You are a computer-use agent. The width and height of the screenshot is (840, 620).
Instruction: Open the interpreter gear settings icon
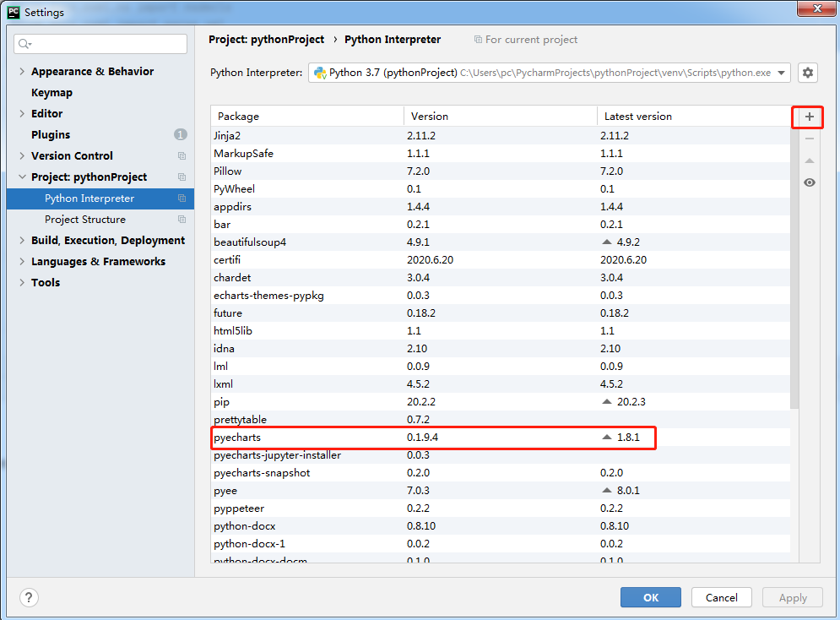point(808,73)
